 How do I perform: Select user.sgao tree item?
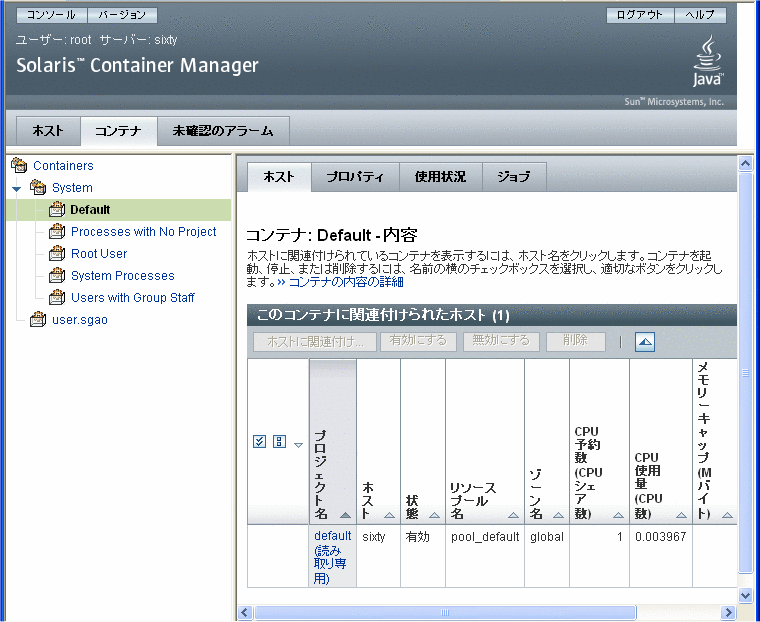tap(79, 320)
